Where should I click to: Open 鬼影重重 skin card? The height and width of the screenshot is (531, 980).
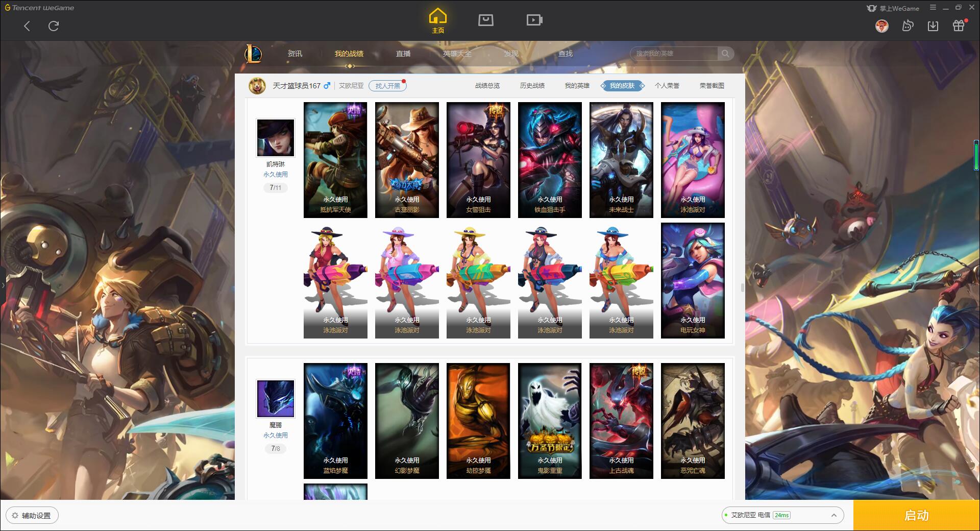pyautogui.click(x=550, y=421)
